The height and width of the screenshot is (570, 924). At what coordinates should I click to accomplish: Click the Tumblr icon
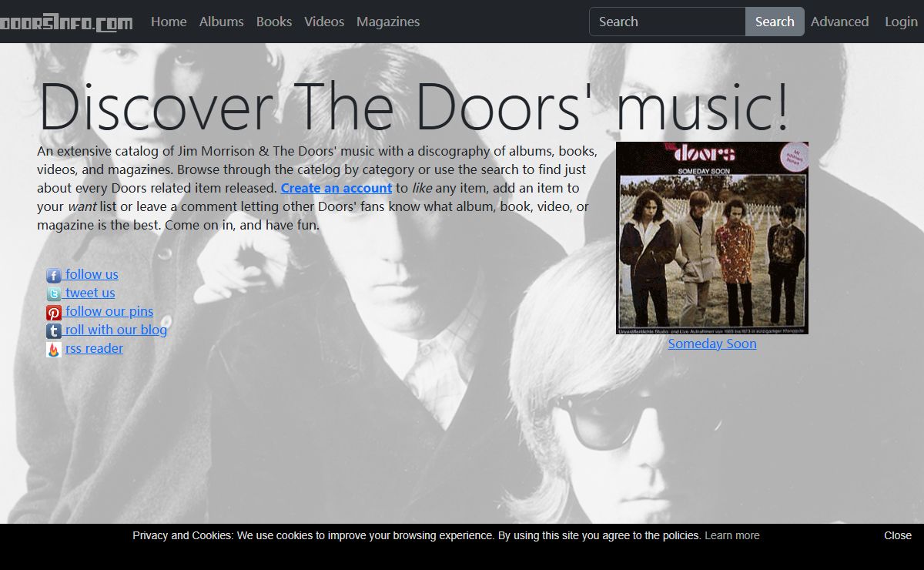click(54, 331)
